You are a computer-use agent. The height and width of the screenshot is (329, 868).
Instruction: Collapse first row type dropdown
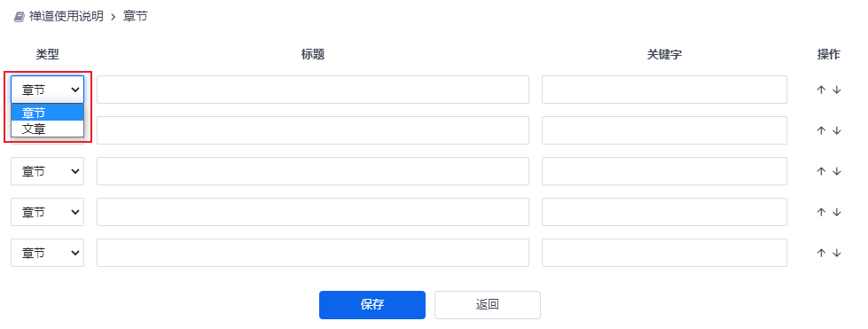[x=48, y=90]
